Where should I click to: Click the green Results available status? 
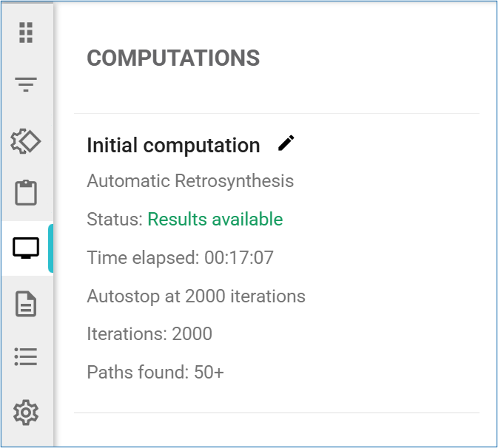(215, 220)
